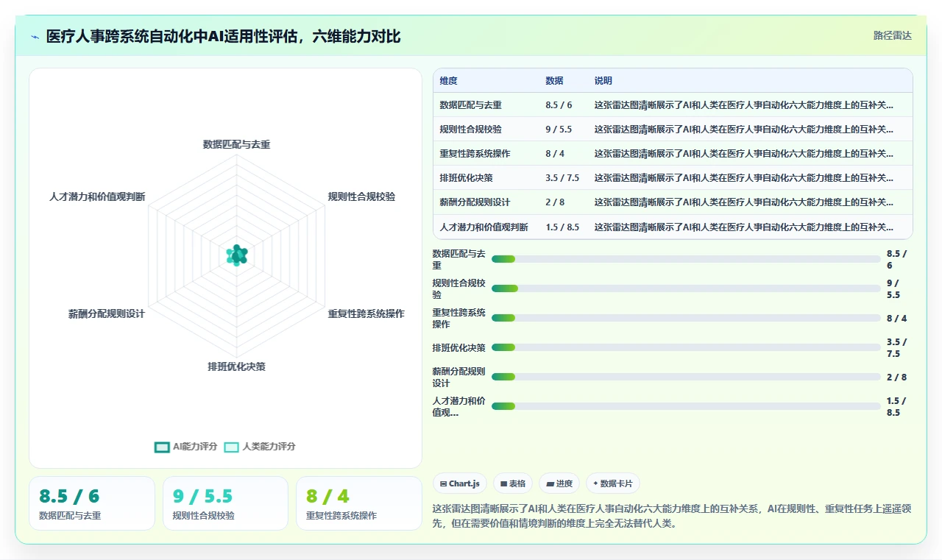Click the 规则性合规校验 progress bar

(x=686, y=288)
